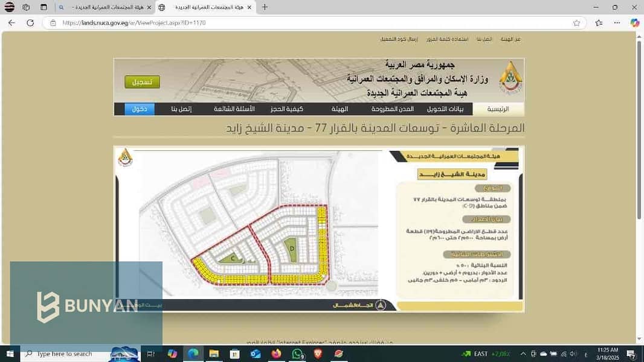Open a new browser tab
Screen dimensions: 644x362
(265, 7)
